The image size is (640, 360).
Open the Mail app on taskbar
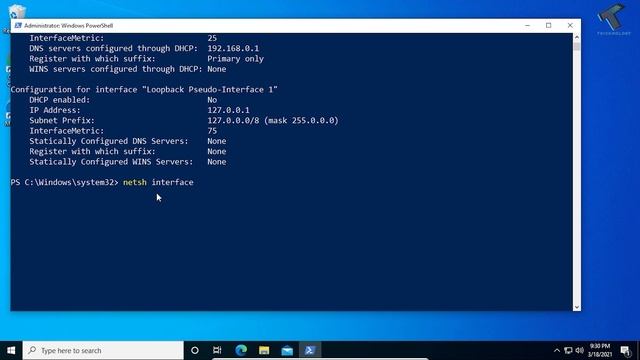[x=287, y=350]
